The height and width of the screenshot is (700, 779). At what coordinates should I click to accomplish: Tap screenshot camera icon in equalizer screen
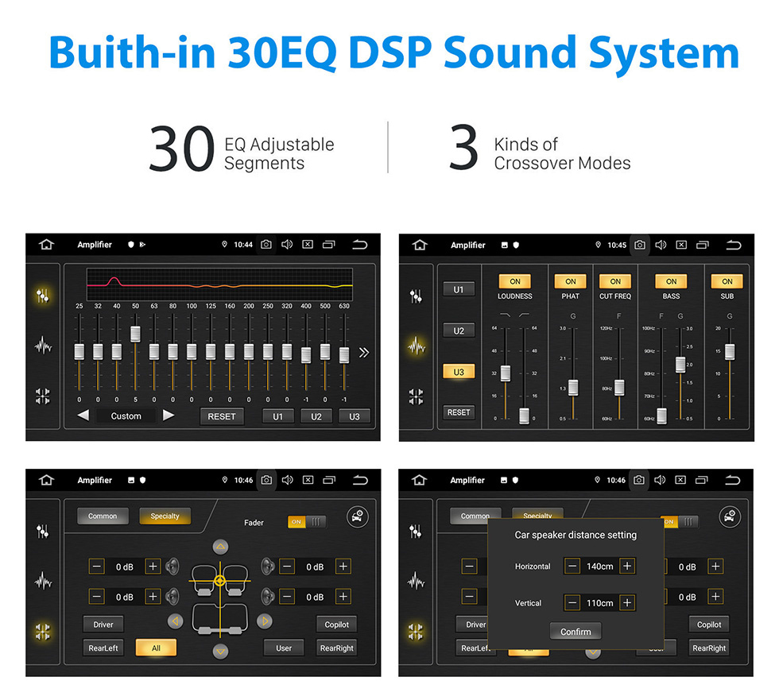click(266, 244)
